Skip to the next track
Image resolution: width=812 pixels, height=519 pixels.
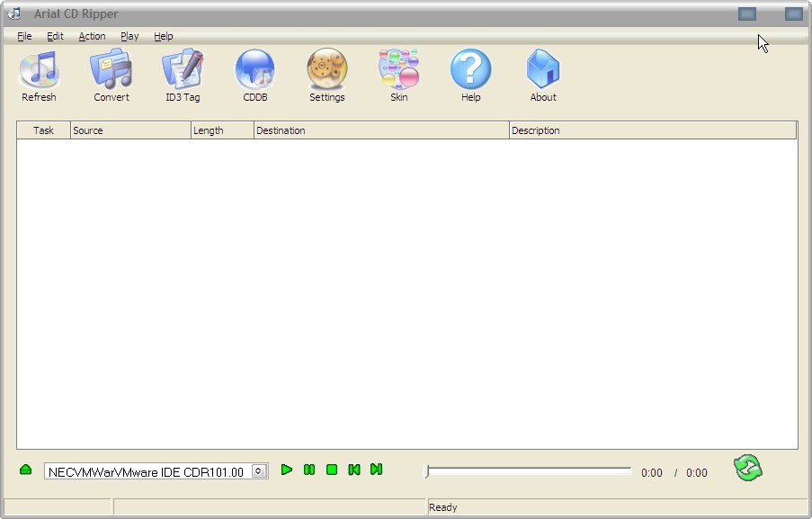click(x=377, y=470)
